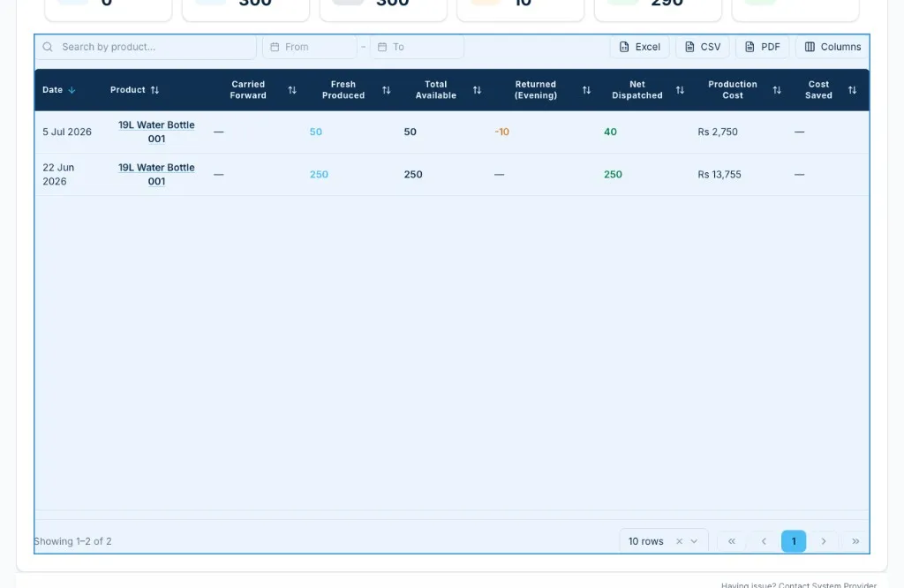Click the Date column header label
Screen dimensions: 904x588
click(x=52, y=90)
